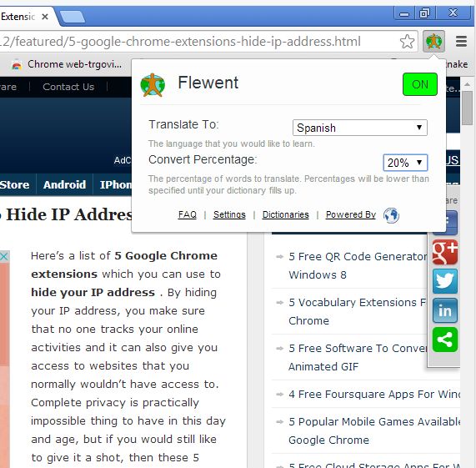
Task: Click the Flewent extension icon in toolbar
Action: [x=433, y=42]
